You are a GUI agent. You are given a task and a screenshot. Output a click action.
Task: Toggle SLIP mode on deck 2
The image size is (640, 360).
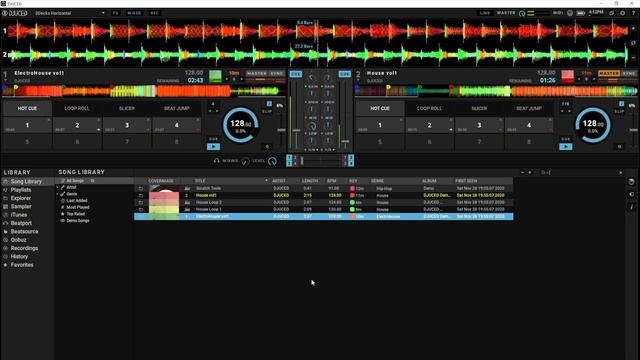pyautogui.click(x=619, y=111)
